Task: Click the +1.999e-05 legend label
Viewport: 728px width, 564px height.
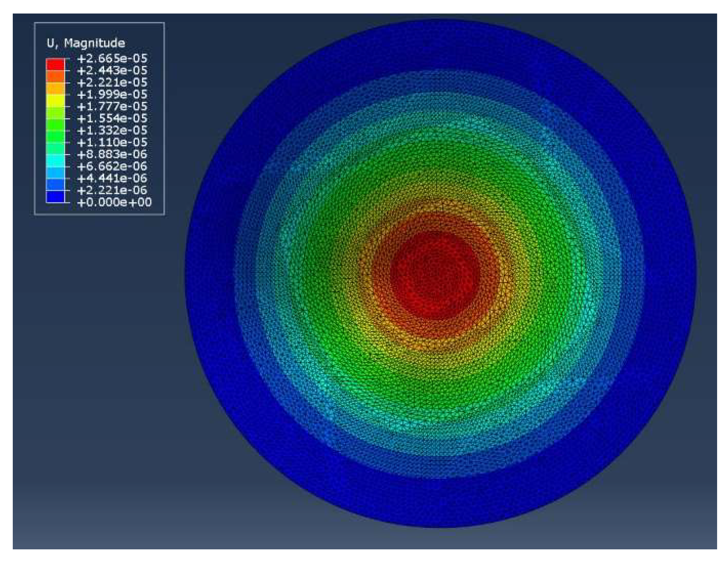Action: 112,94
